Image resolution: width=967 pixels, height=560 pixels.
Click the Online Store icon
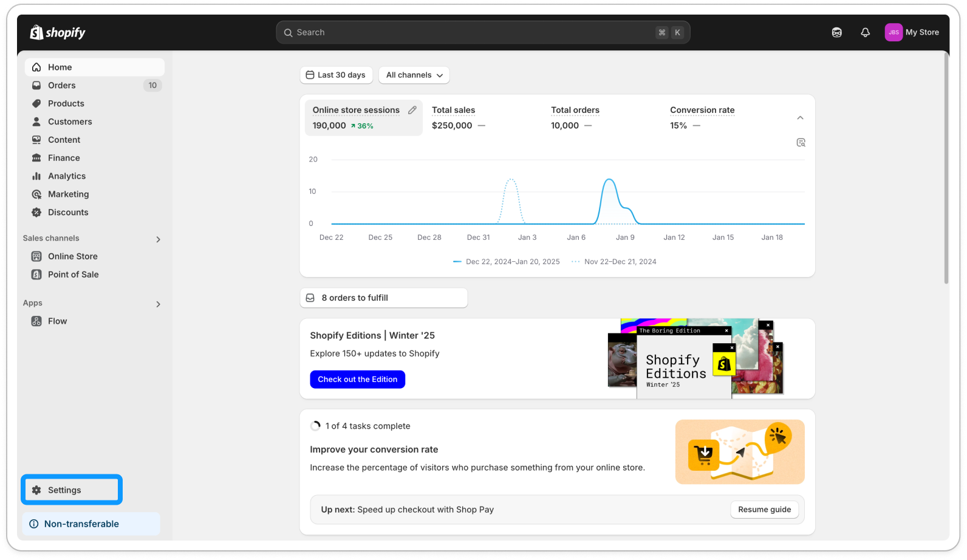pyautogui.click(x=36, y=256)
